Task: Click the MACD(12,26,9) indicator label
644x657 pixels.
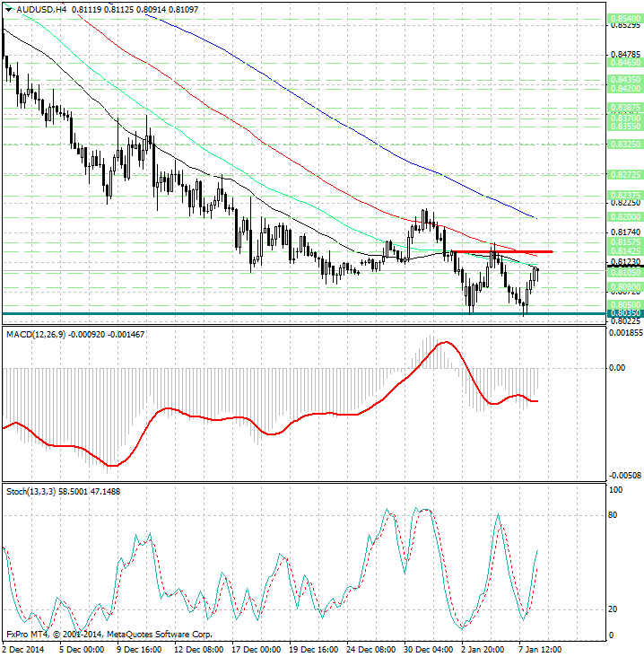Action: pyautogui.click(x=36, y=335)
